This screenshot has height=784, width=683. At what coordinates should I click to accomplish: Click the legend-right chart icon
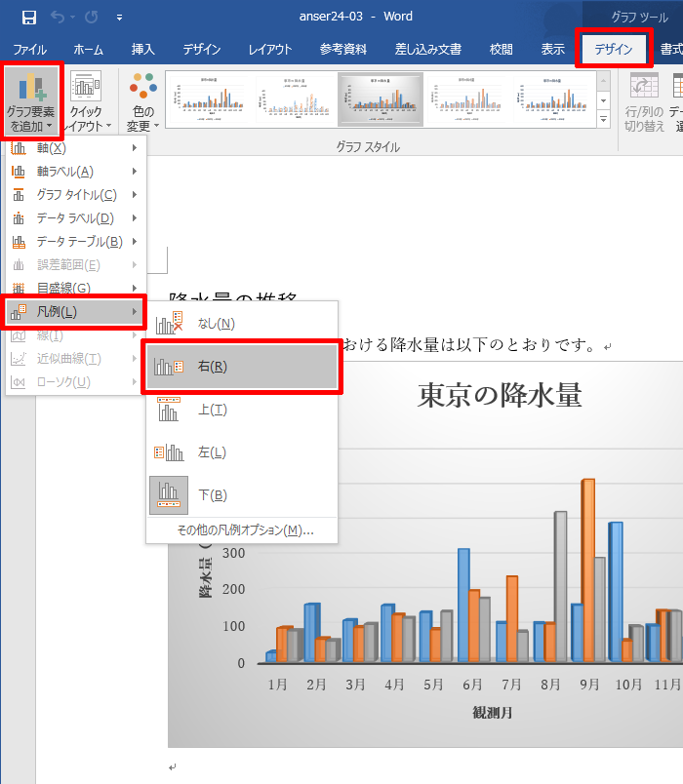click(x=169, y=367)
